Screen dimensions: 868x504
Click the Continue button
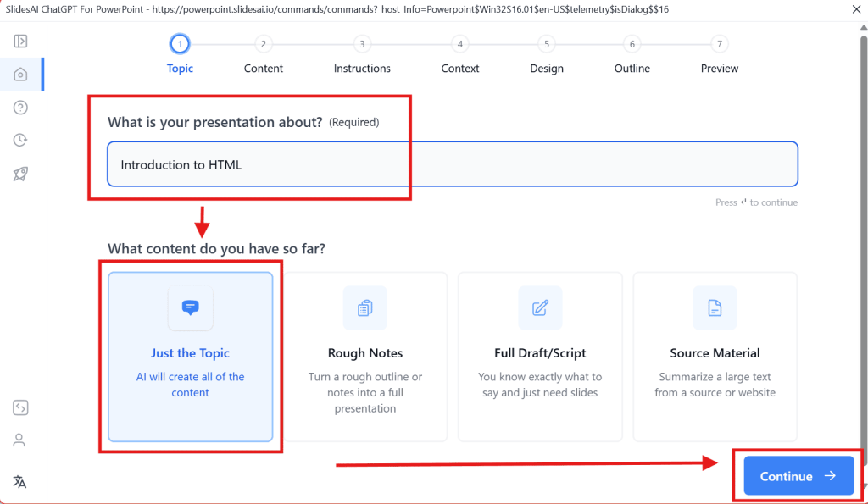tap(797, 476)
